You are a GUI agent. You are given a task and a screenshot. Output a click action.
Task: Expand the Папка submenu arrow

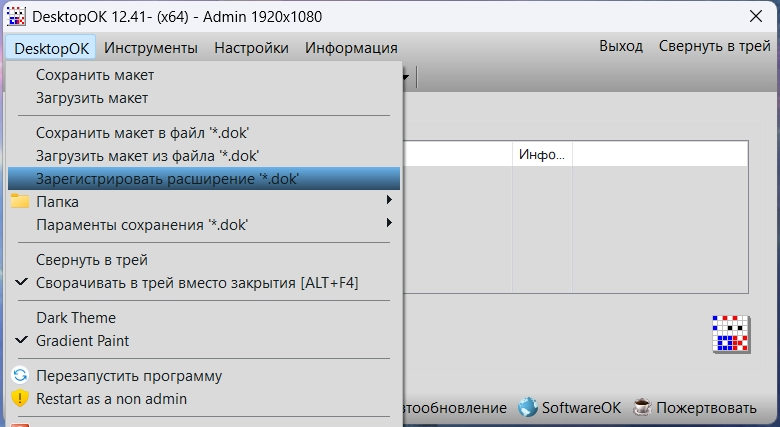[389, 202]
